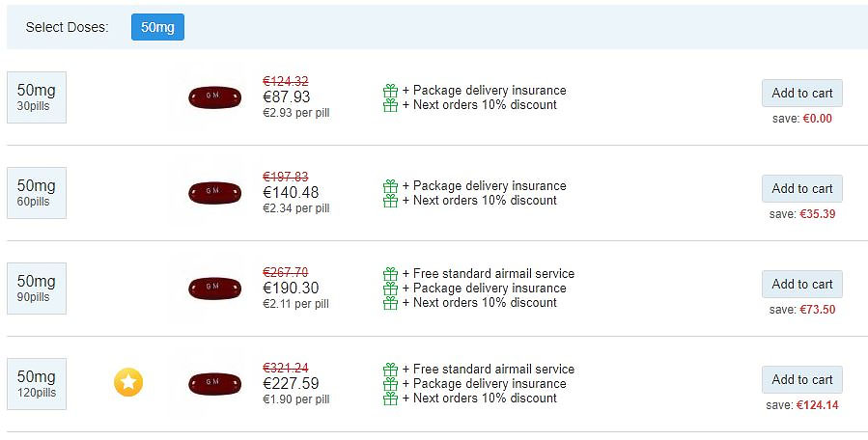
Task: Click the gold star bestseller icon
Action: pyautogui.click(x=128, y=382)
